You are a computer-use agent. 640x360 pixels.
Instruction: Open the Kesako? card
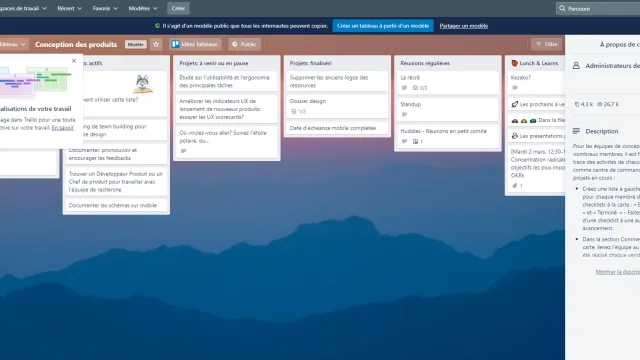click(536, 82)
